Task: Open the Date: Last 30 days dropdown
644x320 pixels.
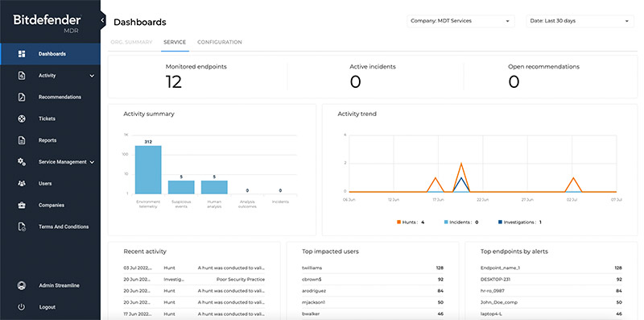Action: click(x=580, y=21)
